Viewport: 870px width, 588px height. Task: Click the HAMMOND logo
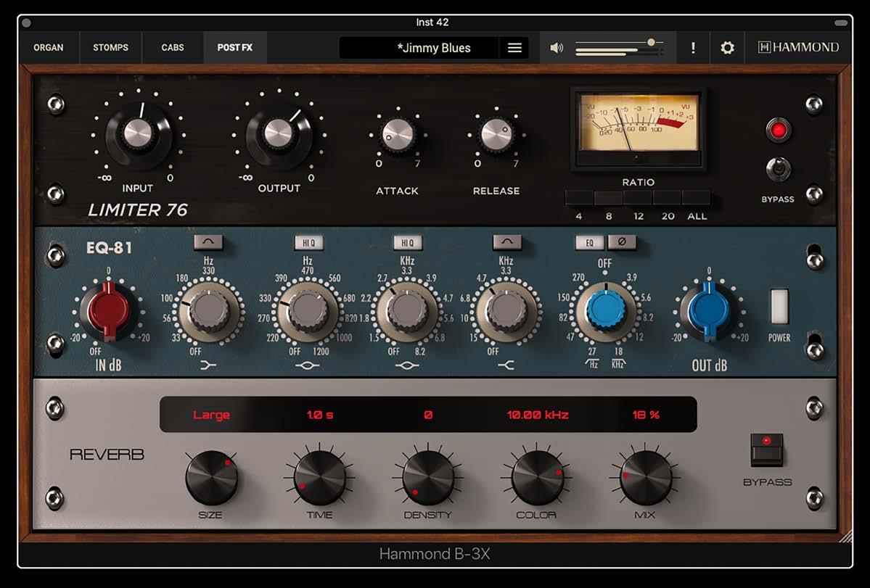tap(798, 48)
